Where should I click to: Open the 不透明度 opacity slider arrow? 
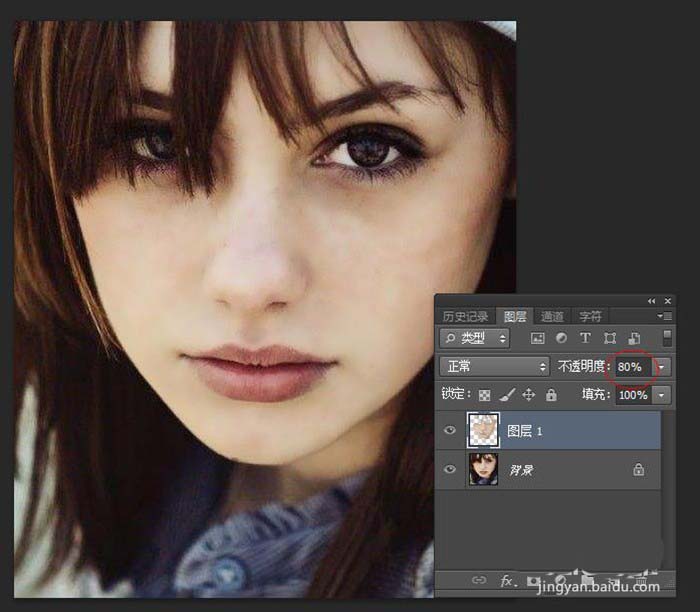(x=662, y=367)
